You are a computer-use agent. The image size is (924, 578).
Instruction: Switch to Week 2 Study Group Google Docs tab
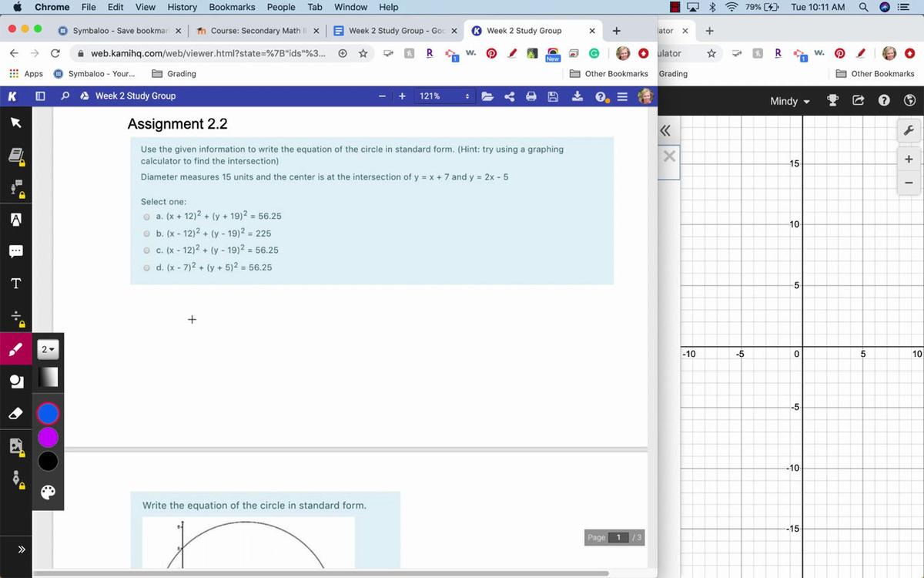(394, 31)
